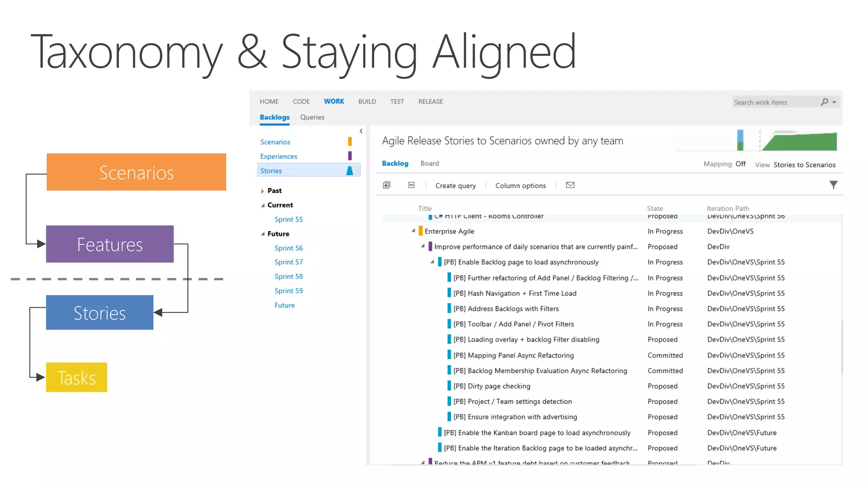Click the search magnifier icon

coord(824,102)
